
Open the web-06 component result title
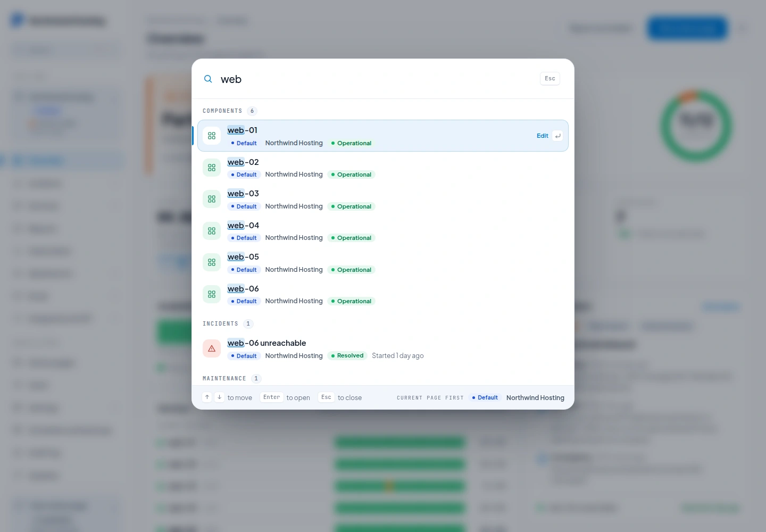tap(243, 289)
